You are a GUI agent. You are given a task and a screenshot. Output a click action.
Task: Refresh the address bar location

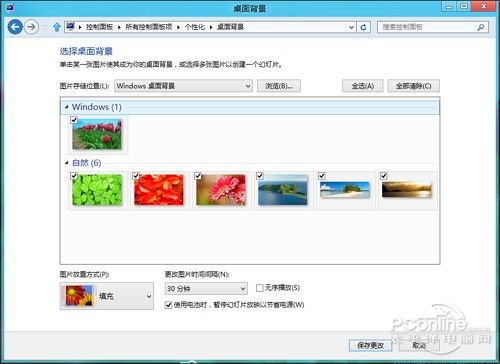click(363, 27)
